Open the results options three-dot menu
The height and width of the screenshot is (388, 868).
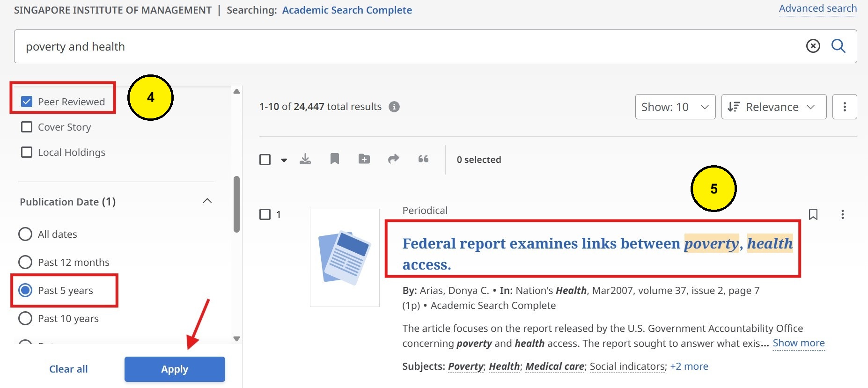coord(845,107)
